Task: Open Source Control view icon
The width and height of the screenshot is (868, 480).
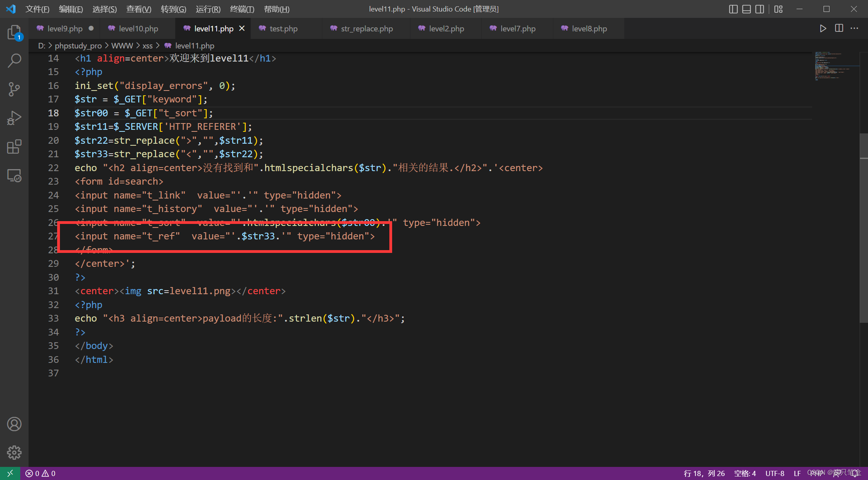Action: (14, 89)
